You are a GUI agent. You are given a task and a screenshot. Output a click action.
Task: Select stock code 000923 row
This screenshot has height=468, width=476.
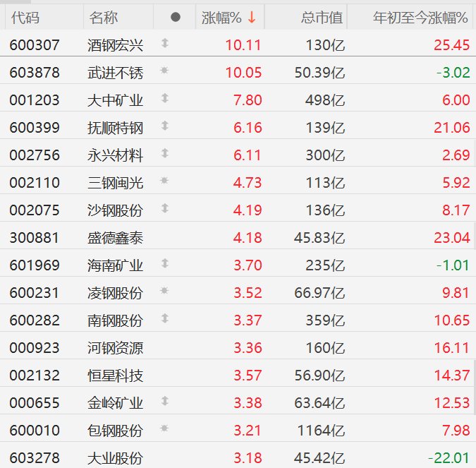click(x=35, y=347)
